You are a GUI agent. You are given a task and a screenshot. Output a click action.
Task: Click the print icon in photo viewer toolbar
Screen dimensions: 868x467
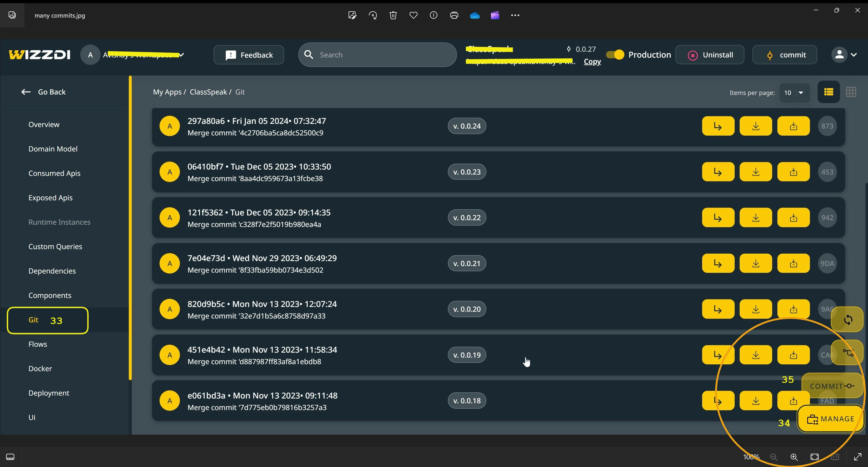(x=454, y=15)
